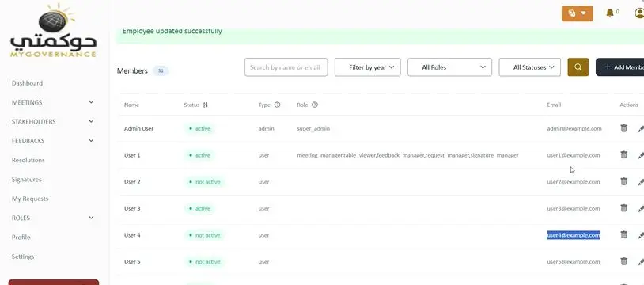Screen dimensions: 644x285
Task: Click the user5@example.com email cell
Action: [x=574, y=261]
